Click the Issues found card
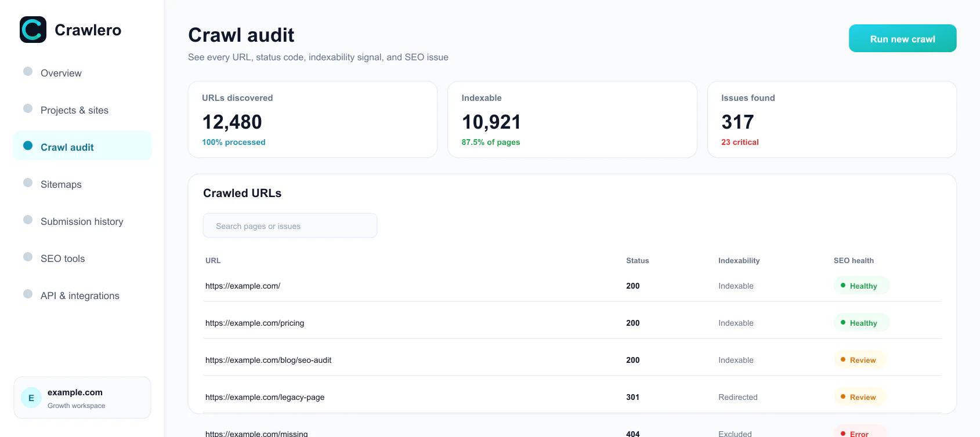The image size is (980, 437). click(832, 119)
